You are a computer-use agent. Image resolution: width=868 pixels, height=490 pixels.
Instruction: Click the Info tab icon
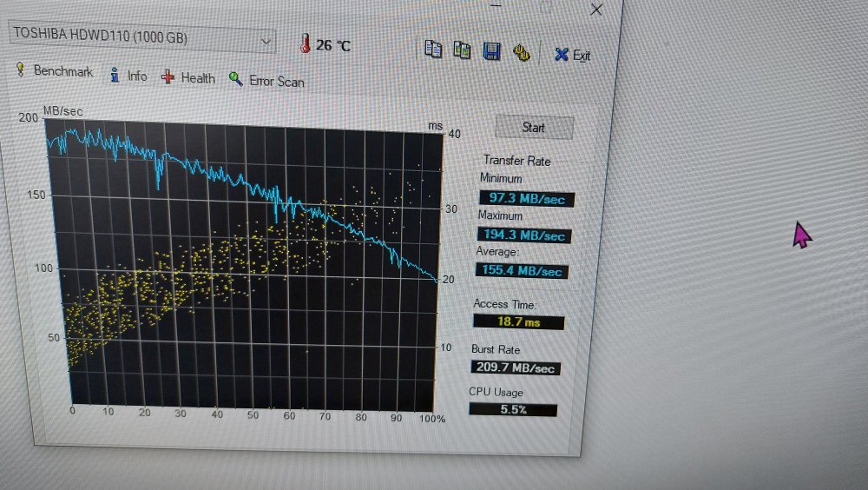115,74
